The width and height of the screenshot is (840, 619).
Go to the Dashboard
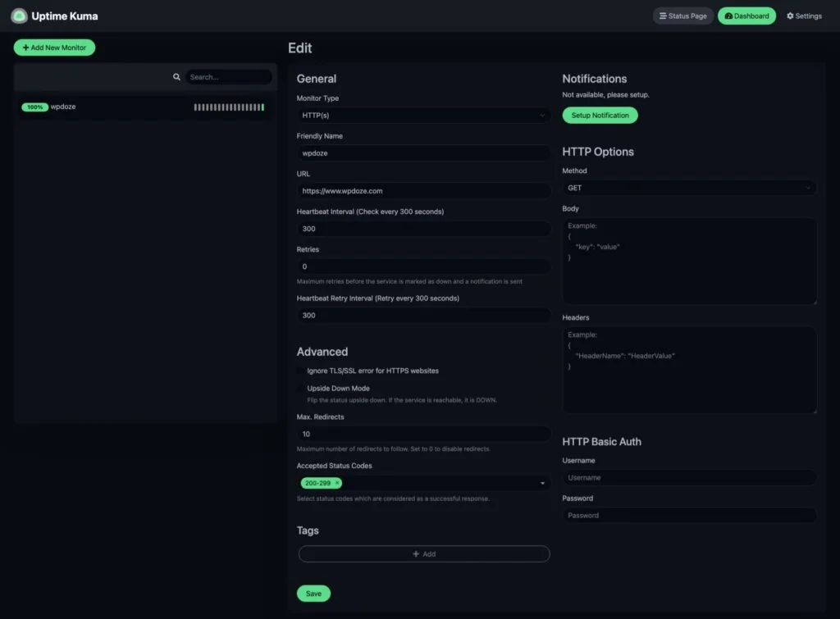746,16
